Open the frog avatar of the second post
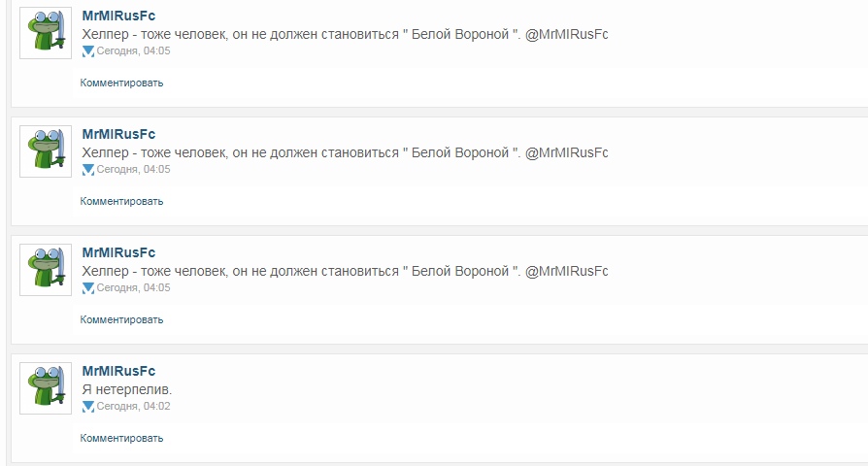This screenshot has width=868, height=466. (46, 151)
